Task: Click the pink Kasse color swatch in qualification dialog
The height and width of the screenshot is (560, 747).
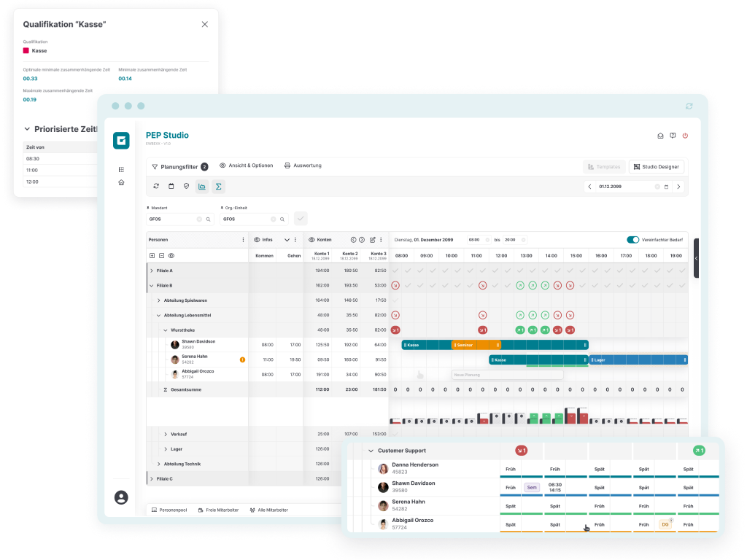Action: pyautogui.click(x=26, y=51)
